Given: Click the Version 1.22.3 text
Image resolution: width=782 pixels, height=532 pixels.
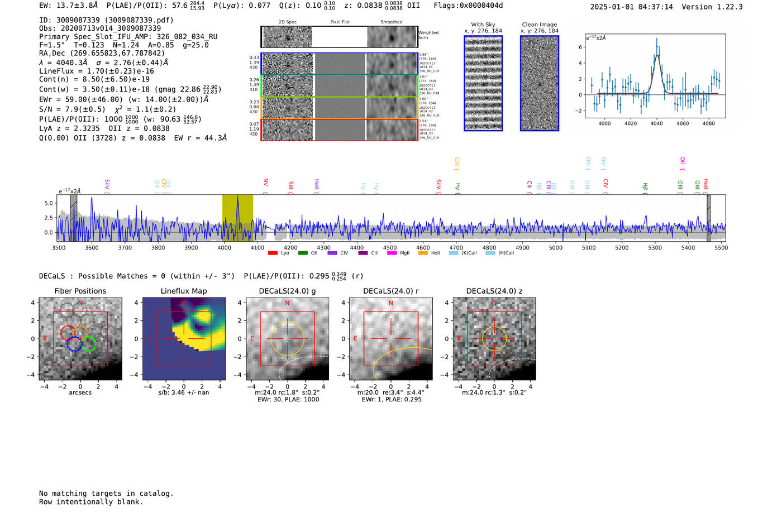Looking at the screenshot, I should pos(712,7).
